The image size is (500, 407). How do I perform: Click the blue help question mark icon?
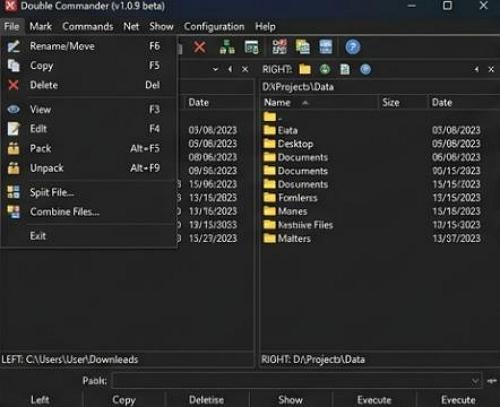[x=352, y=47]
